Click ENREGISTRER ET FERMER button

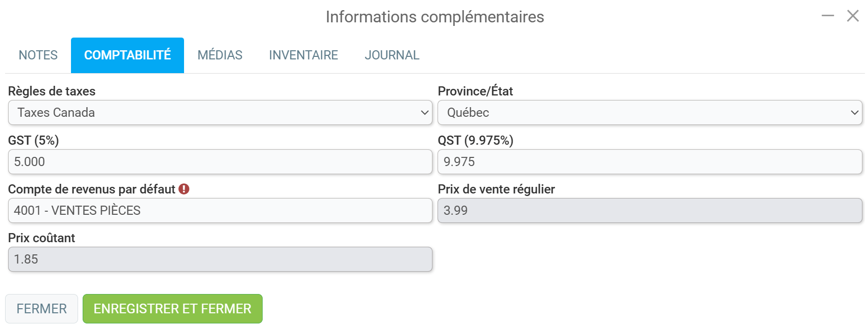pos(172,309)
